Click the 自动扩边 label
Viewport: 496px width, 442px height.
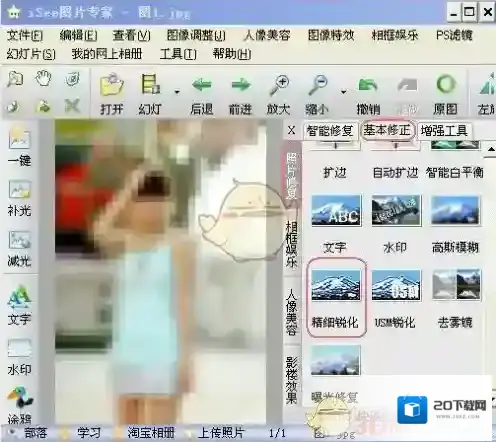pyautogui.click(x=395, y=173)
